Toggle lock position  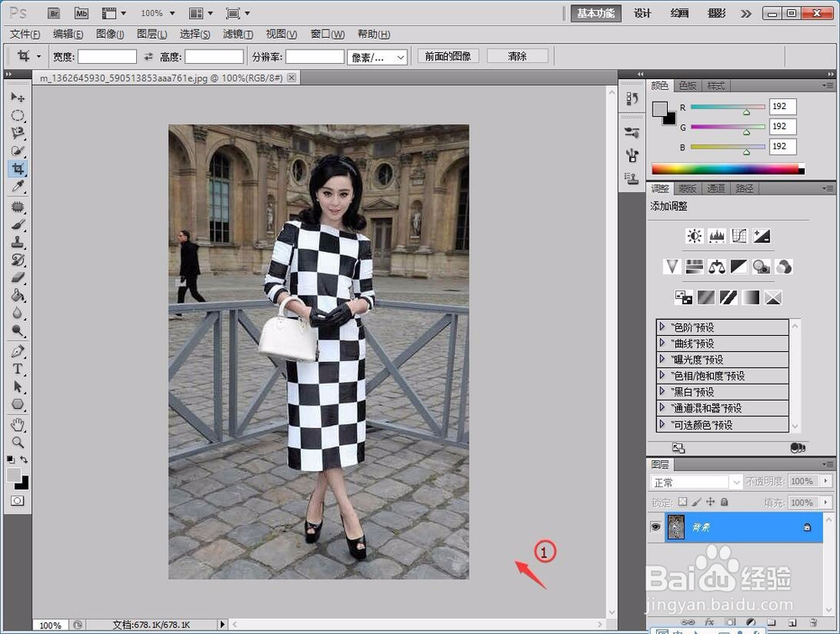tap(711, 501)
